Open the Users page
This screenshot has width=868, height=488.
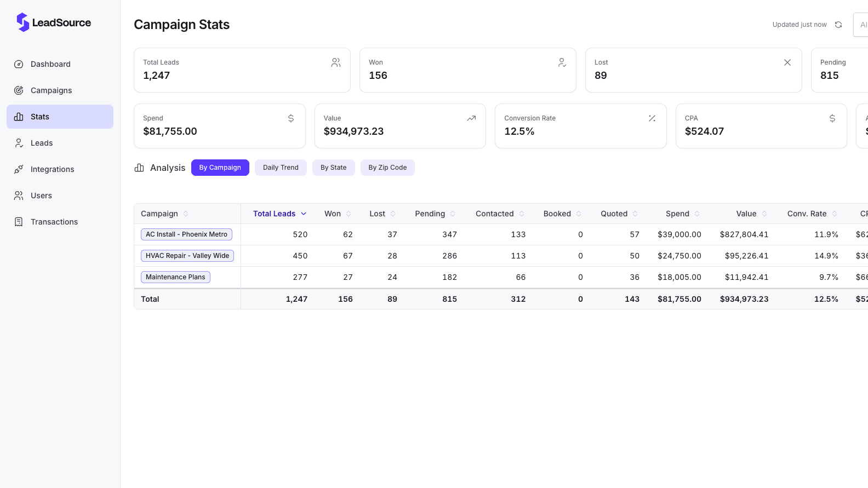click(x=60, y=196)
